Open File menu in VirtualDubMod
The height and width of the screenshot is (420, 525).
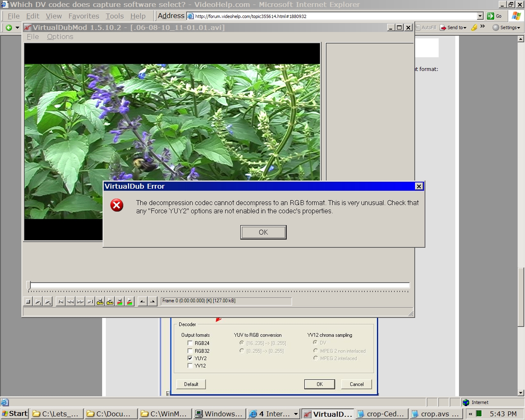coord(33,37)
